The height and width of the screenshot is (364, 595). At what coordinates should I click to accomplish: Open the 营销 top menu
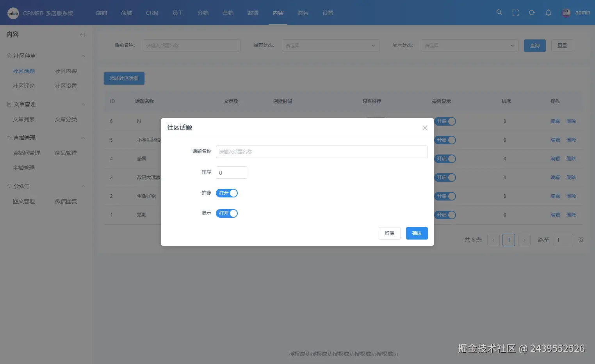tap(228, 13)
